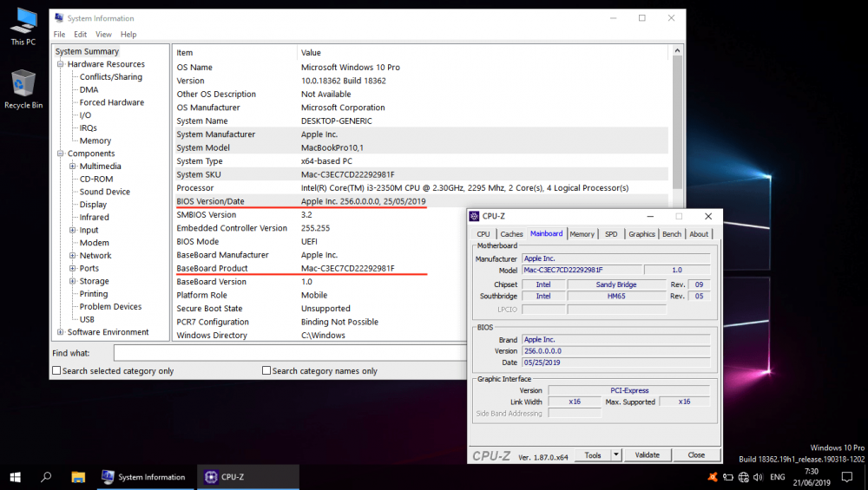Select Conflicts/Sharing tree item

click(111, 77)
